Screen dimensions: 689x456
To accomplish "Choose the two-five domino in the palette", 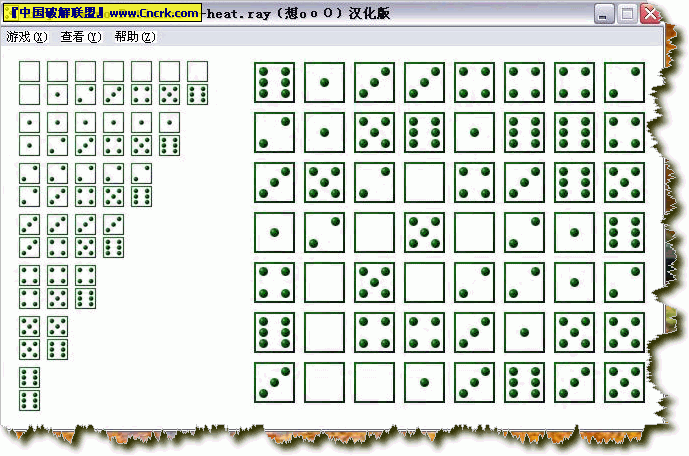I will coord(114,185).
